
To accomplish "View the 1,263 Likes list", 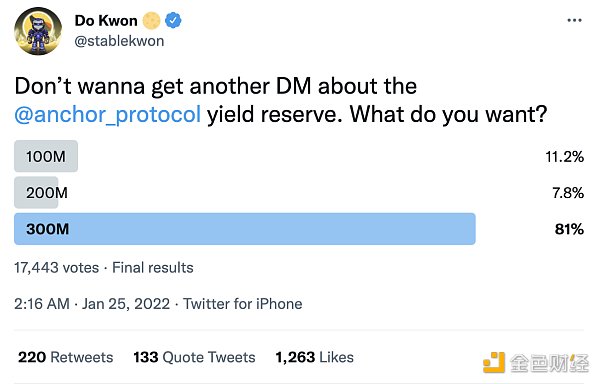I will 314,357.
